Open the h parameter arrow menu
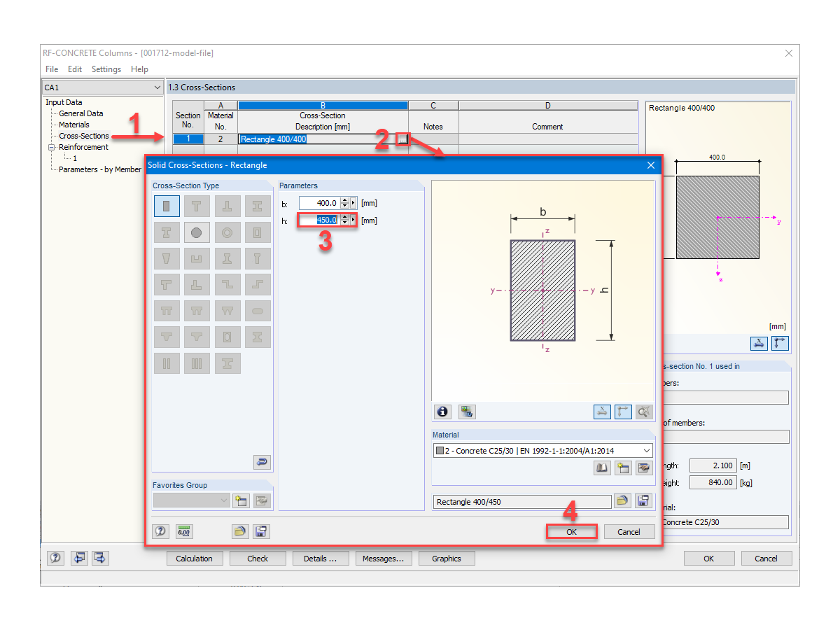 pos(353,220)
